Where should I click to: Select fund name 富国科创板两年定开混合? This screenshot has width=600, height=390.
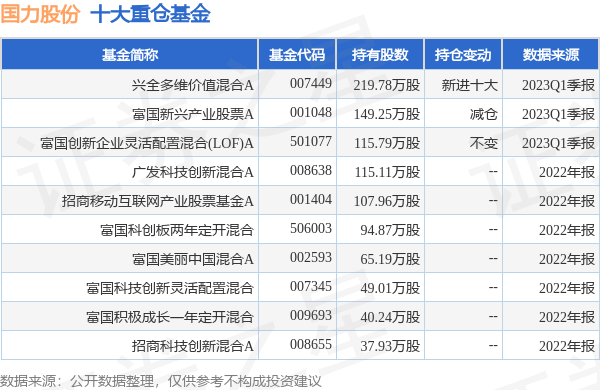click(177, 230)
